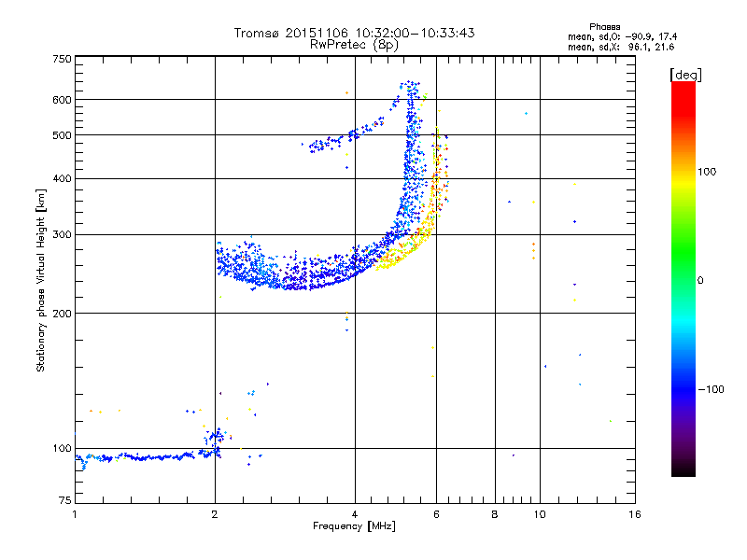The image size is (747, 560).
Task: Click the x-axis tick label '8'
Action: point(495,514)
